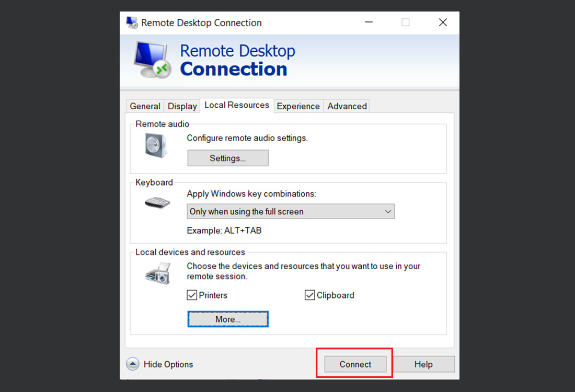575x392 pixels.
Task: Click 'Apply Windows key combinations:' label
Action: tap(251, 194)
